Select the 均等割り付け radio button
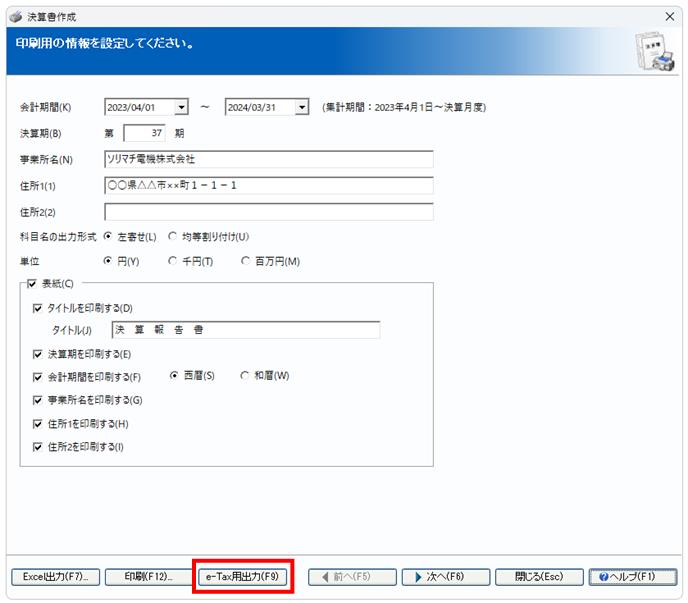Viewport: 688px width, 603px height. pos(173,237)
